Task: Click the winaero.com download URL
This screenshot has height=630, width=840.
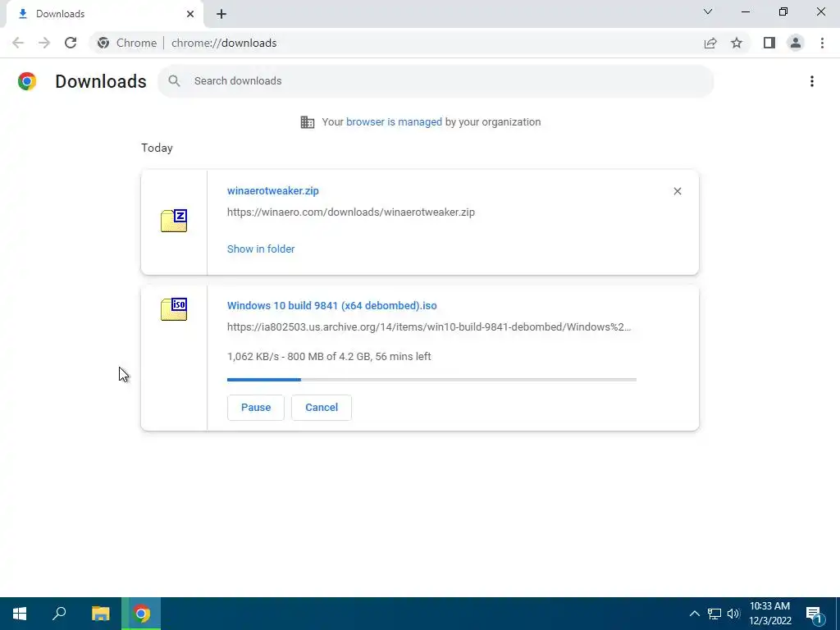Action: (x=351, y=212)
